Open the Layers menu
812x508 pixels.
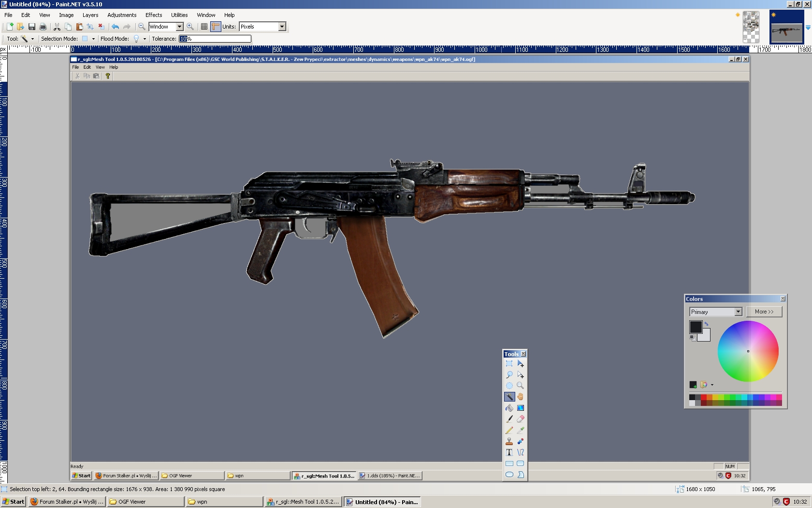coord(90,15)
